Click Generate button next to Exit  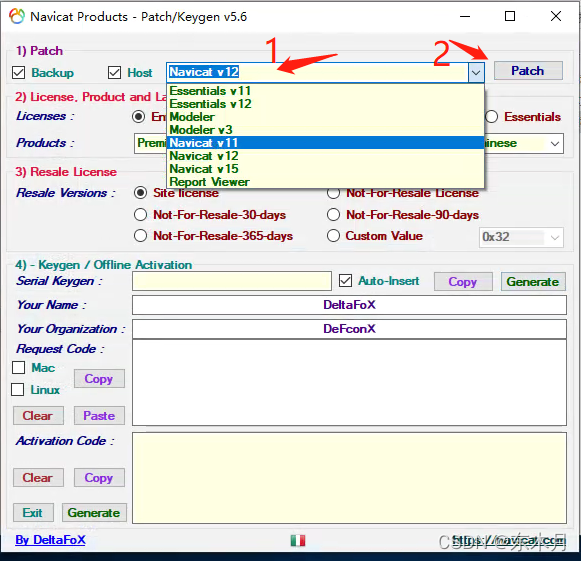(94, 513)
